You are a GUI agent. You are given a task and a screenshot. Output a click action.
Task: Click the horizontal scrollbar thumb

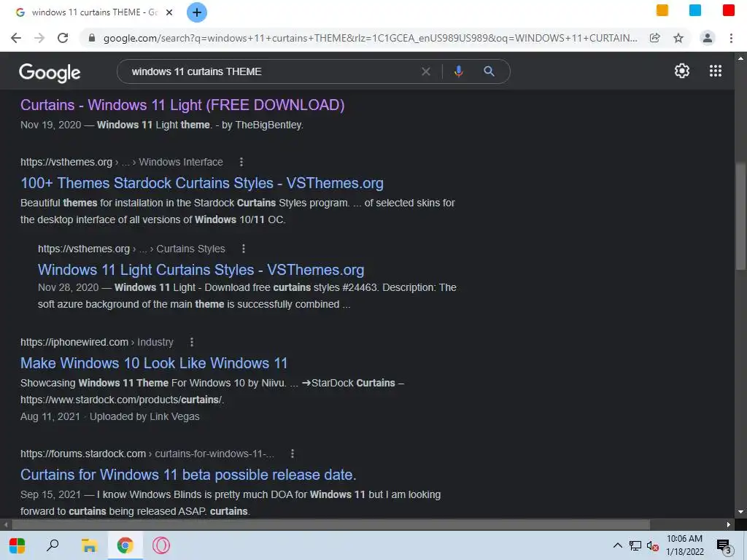tap(330, 524)
